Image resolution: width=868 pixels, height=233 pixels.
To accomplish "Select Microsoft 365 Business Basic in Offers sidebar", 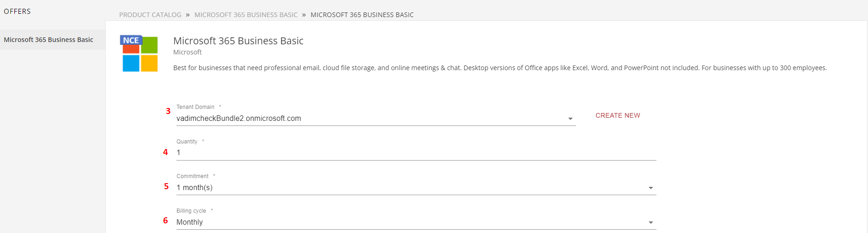I will 53,40.
